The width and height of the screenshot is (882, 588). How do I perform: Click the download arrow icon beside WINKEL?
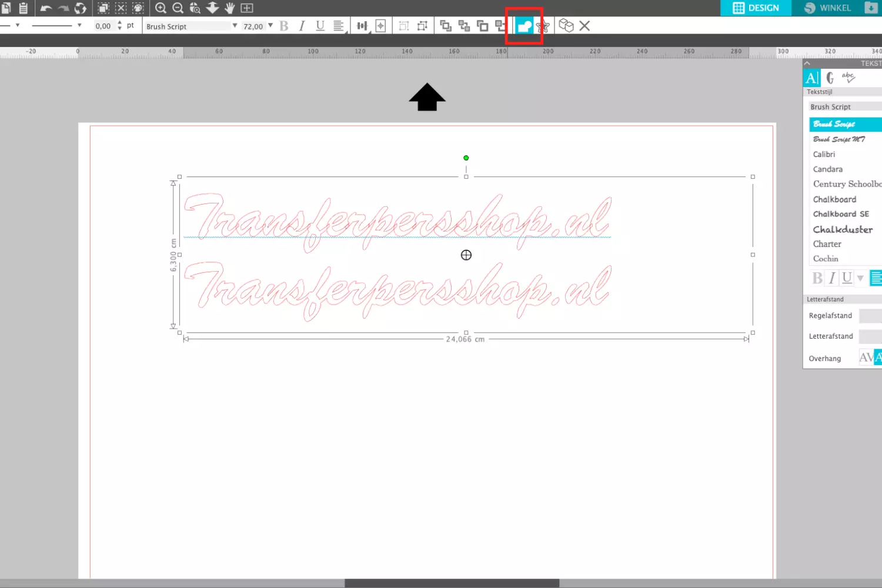[871, 8]
